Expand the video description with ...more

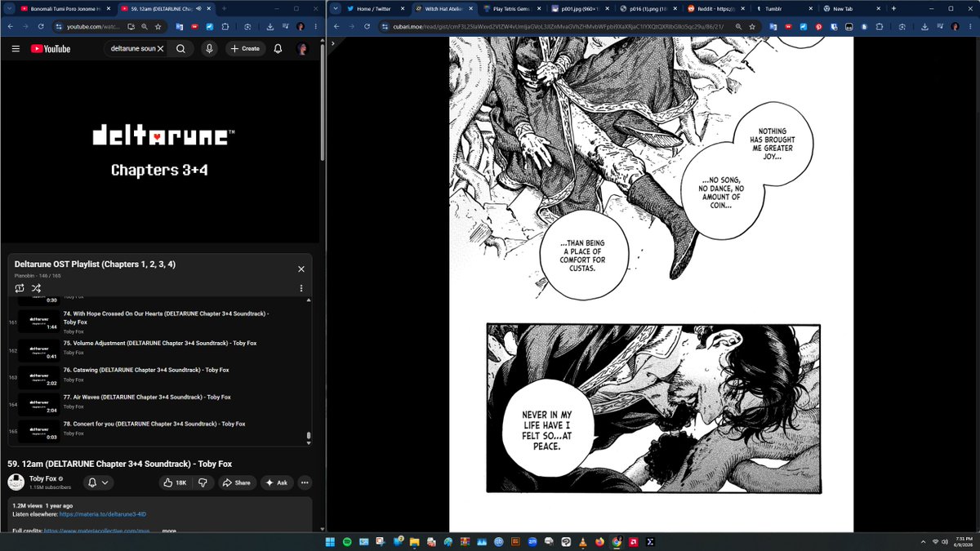pyautogui.click(x=168, y=531)
